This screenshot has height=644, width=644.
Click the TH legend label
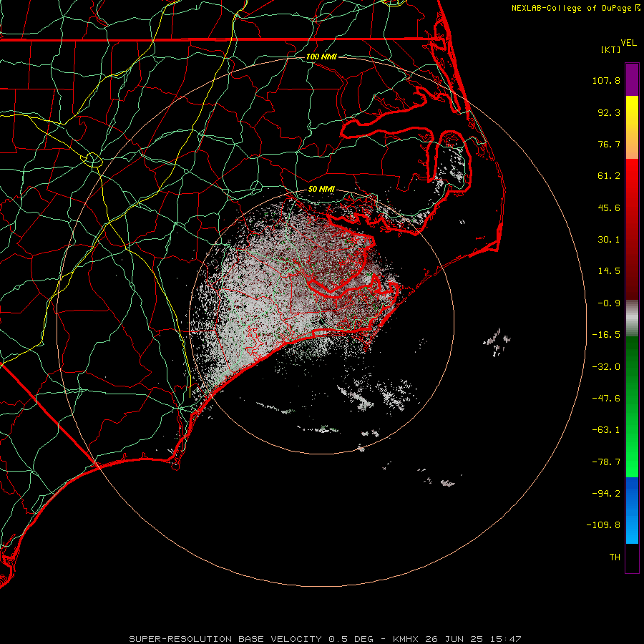[615, 557]
